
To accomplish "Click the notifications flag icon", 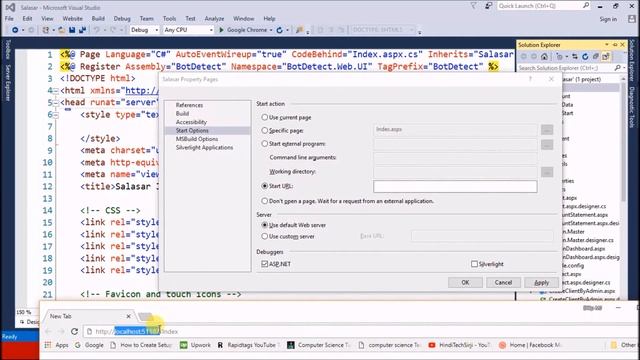I will click(473, 6).
